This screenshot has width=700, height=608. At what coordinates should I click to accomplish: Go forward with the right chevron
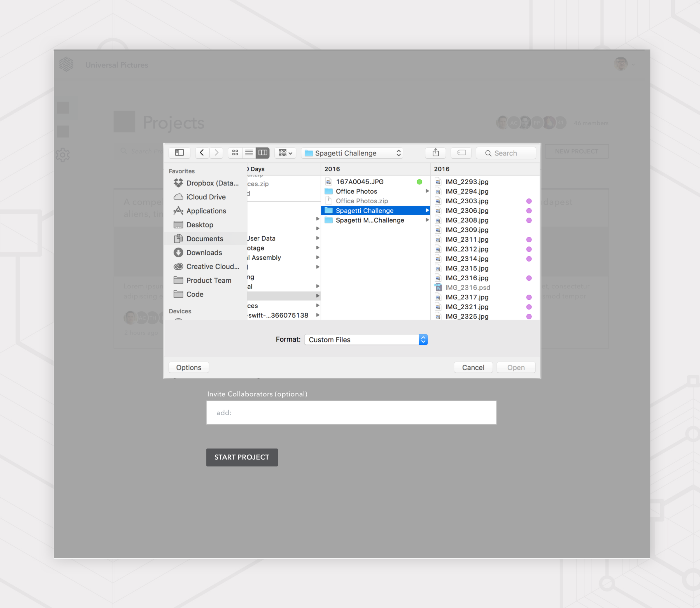pyautogui.click(x=216, y=153)
